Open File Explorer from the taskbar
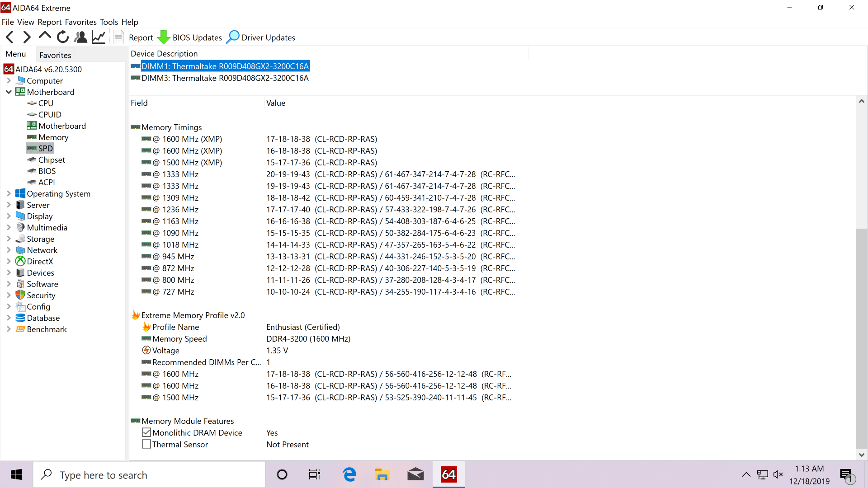The width and height of the screenshot is (868, 488). click(382, 474)
